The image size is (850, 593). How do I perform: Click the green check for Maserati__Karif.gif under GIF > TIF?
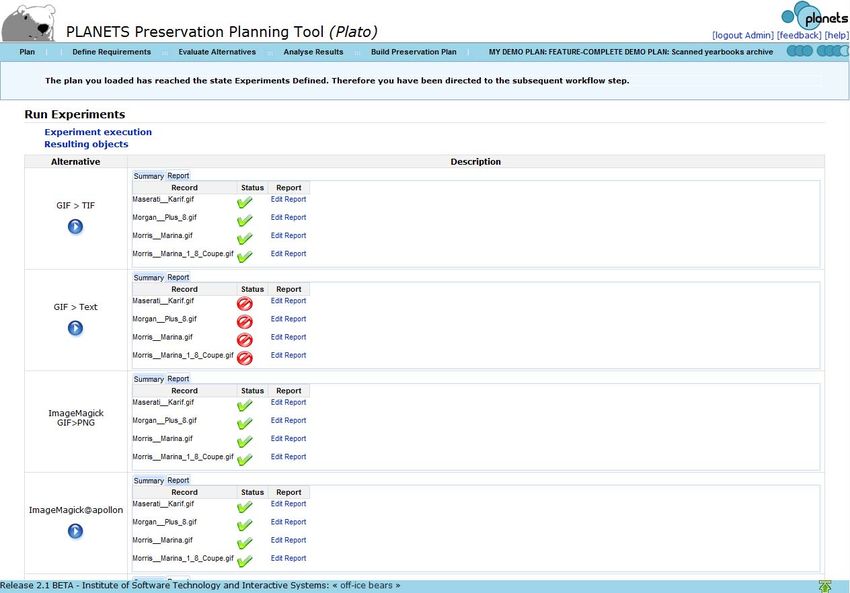[x=244, y=202]
